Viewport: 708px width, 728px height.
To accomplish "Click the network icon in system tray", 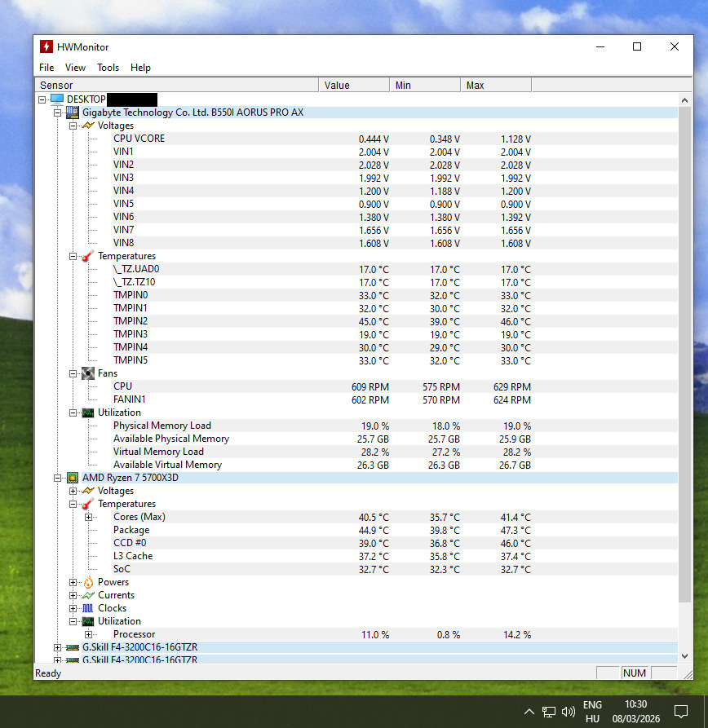I will (x=549, y=712).
